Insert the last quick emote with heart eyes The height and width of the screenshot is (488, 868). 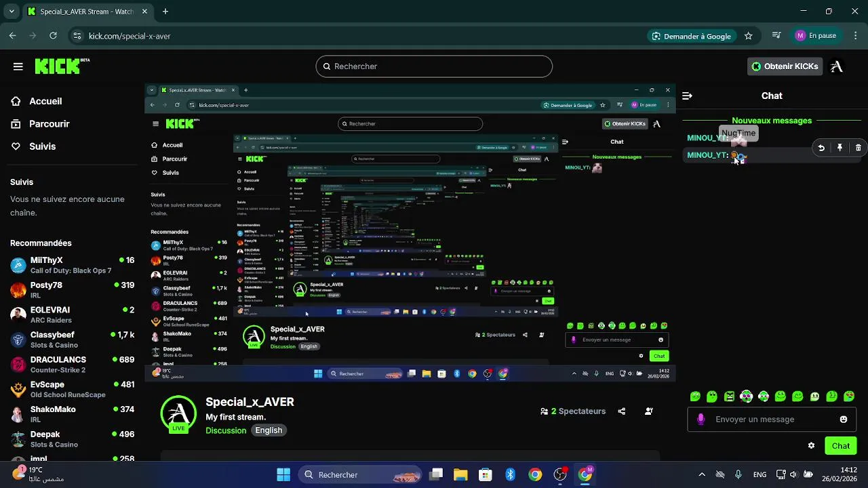[849, 396]
